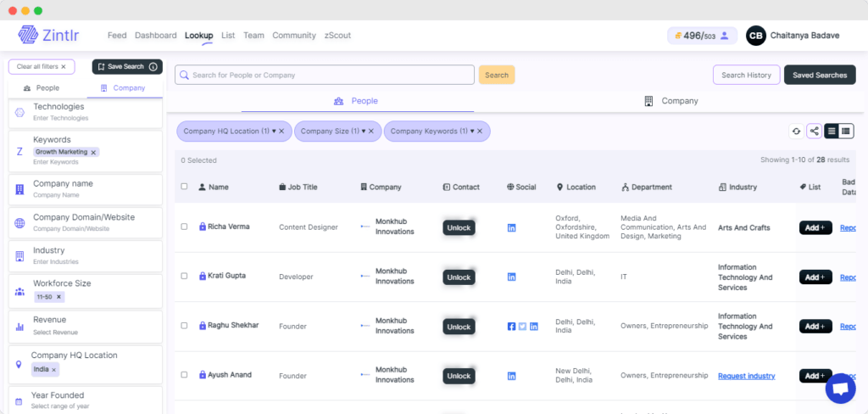This screenshot has width=868, height=414.
Task: Open the chat support bubble
Action: (x=839, y=388)
